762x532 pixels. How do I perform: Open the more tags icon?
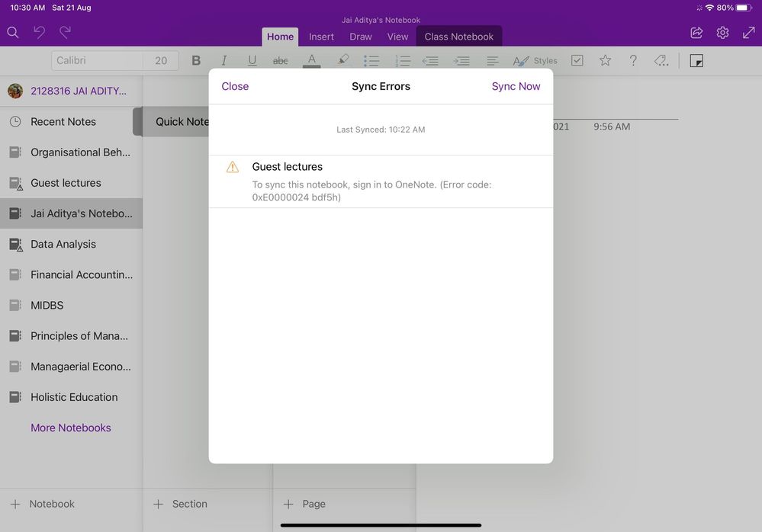pos(661,61)
